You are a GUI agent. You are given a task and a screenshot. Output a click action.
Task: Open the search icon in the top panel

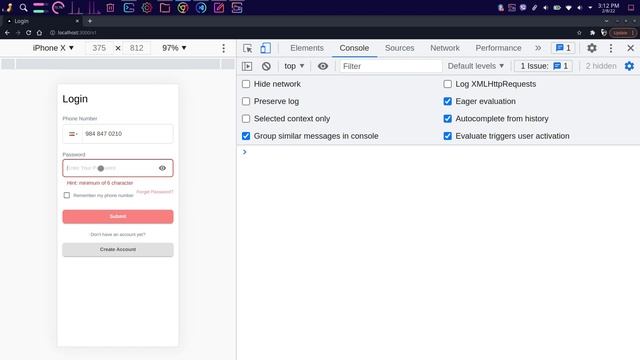pyautogui.click(x=23, y=8)
